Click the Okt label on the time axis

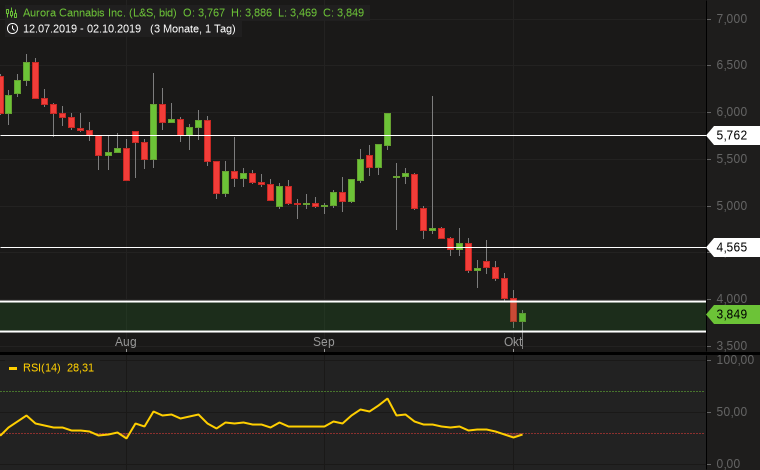click(513, 342)
